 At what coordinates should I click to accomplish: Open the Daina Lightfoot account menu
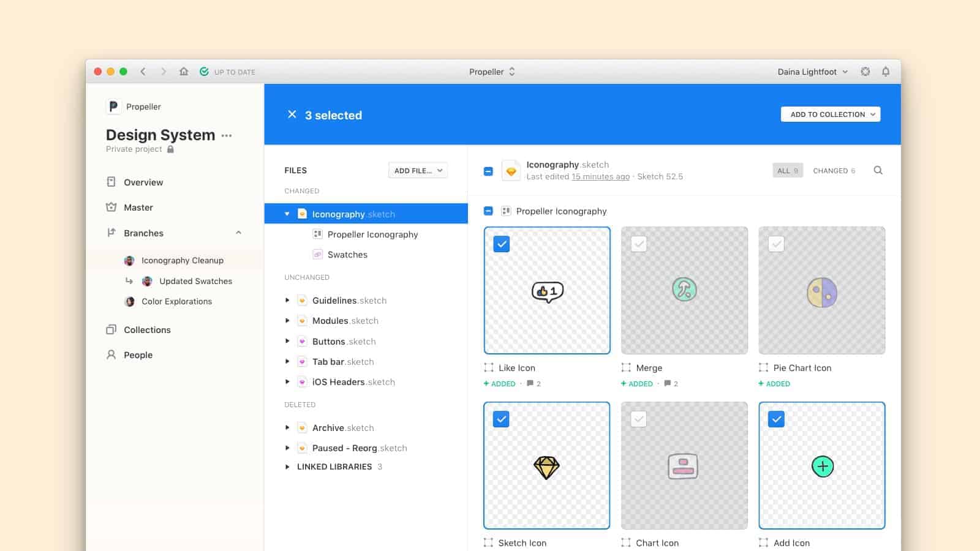[813, 72]
